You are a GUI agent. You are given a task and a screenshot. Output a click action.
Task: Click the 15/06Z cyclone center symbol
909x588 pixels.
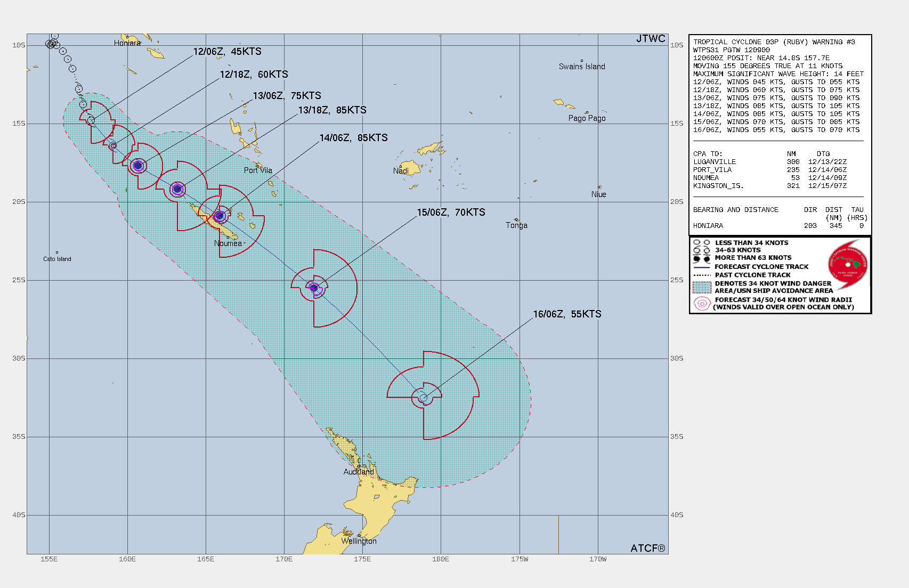point(314,288)
